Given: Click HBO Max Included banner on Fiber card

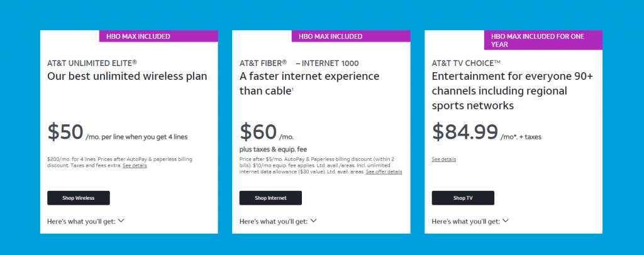Looking at the screenshot, I should (x=351, y=36).
